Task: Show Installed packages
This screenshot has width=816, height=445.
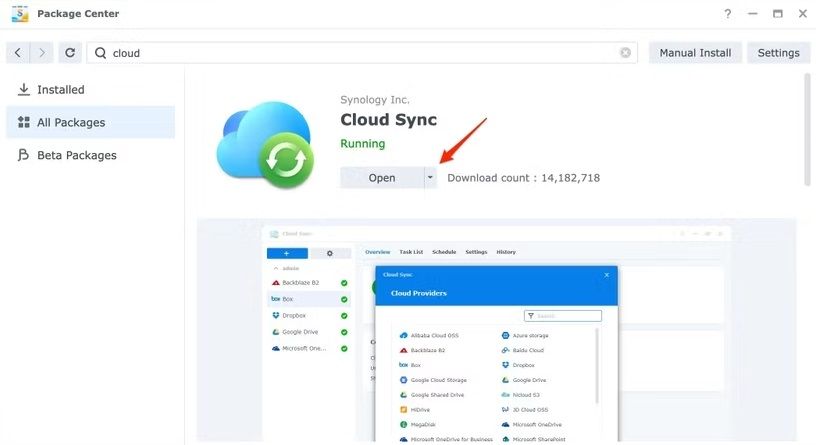Action: [x=91, y=90]
